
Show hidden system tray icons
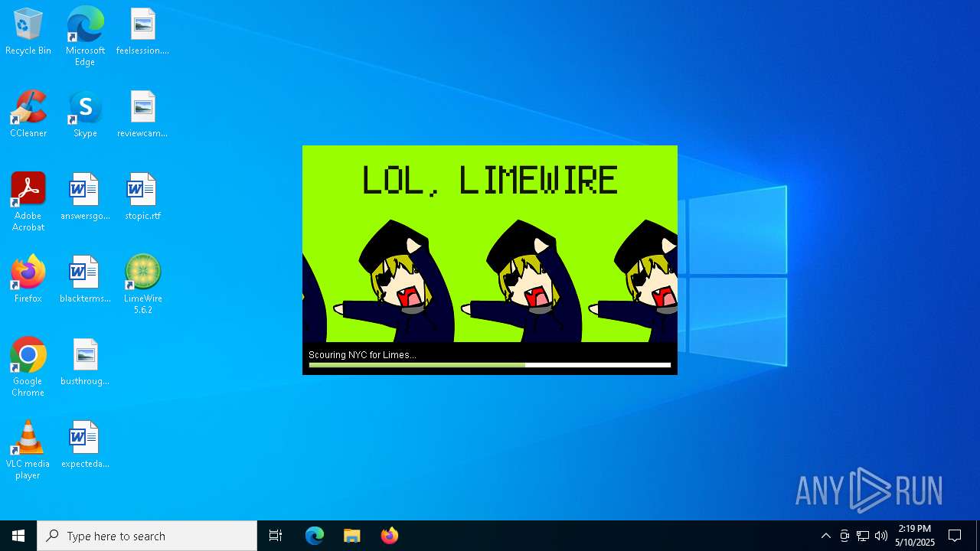click(x=825, y=536)
